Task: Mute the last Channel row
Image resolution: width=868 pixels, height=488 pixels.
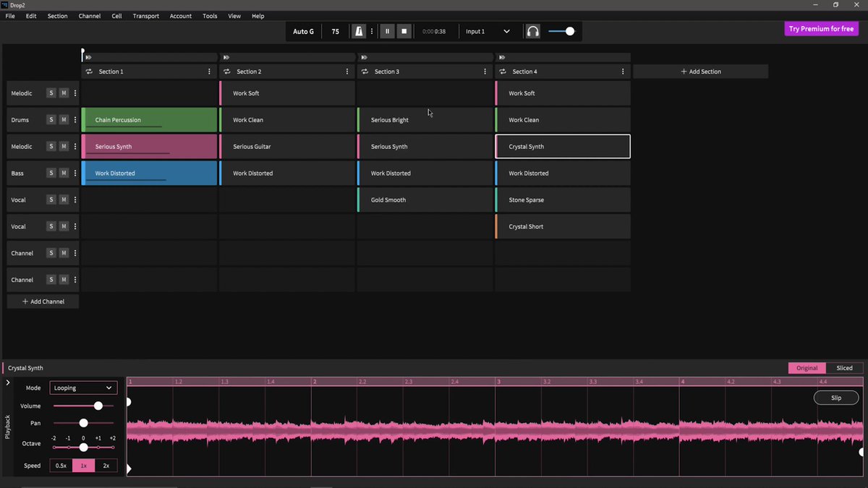Action: click(64, 280)
